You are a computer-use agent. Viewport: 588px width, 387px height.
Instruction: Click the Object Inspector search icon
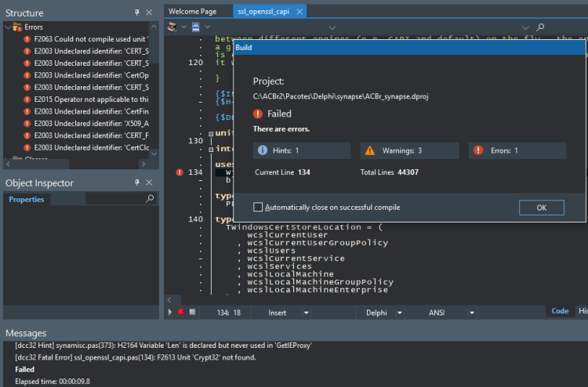150,198
